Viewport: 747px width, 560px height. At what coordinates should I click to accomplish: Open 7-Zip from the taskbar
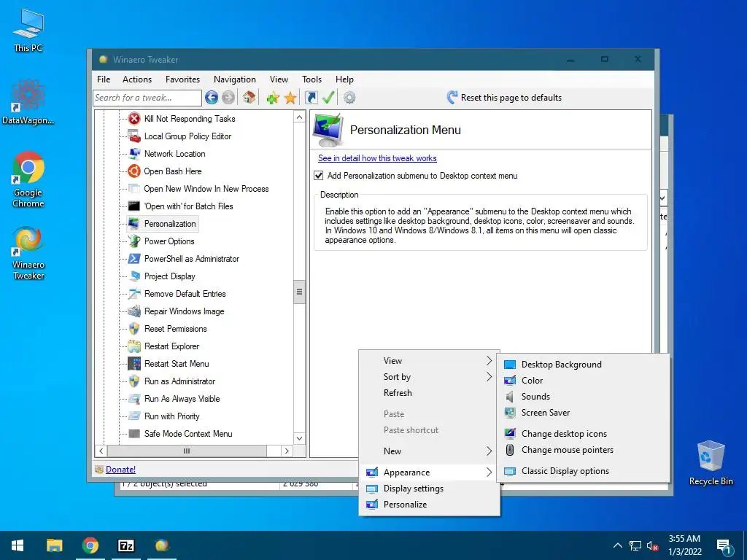coord(126,545)
